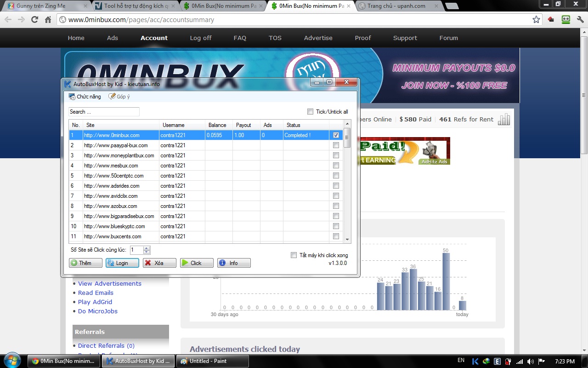
Task: Tick the checkbox for paaypal-bux.com
Action: (336, 145)
